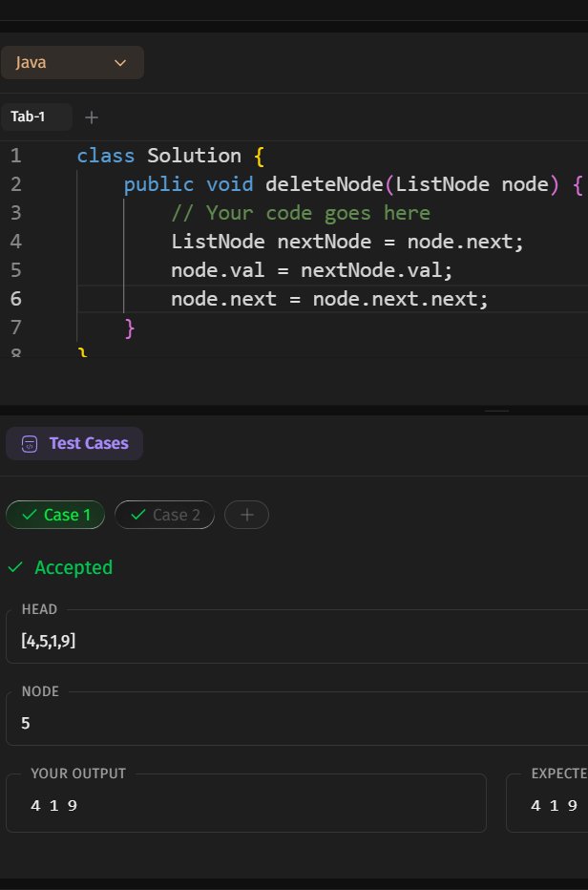This screenshot has height=890, width=588.
Task: Select the Case 2 test case
Action: [x=164, y=515]
